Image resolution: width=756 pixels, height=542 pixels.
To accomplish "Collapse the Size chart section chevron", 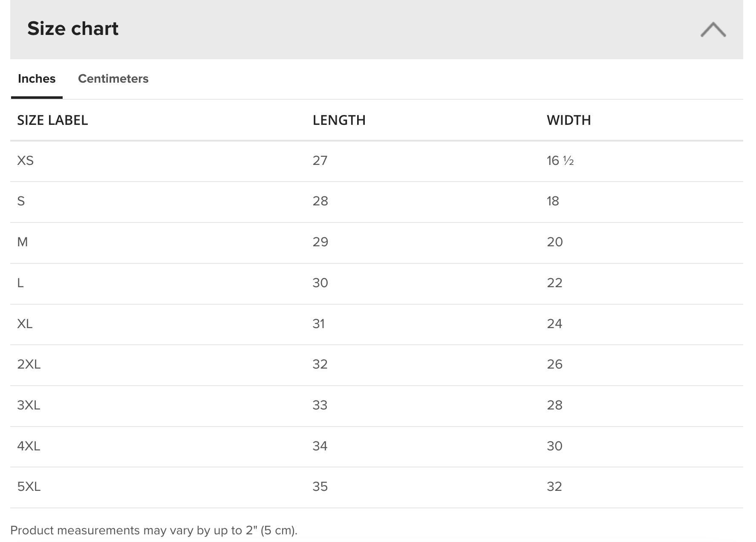I will point(713,29).
